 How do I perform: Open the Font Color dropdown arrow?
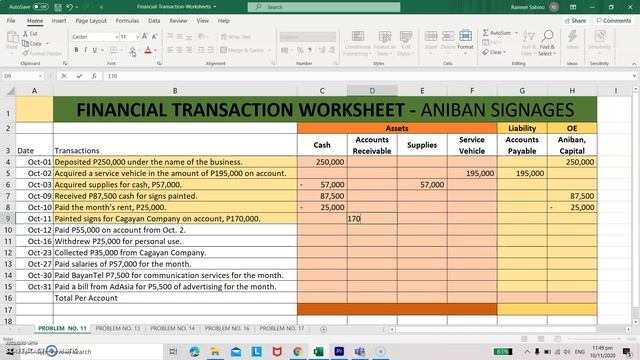(156, 50)
